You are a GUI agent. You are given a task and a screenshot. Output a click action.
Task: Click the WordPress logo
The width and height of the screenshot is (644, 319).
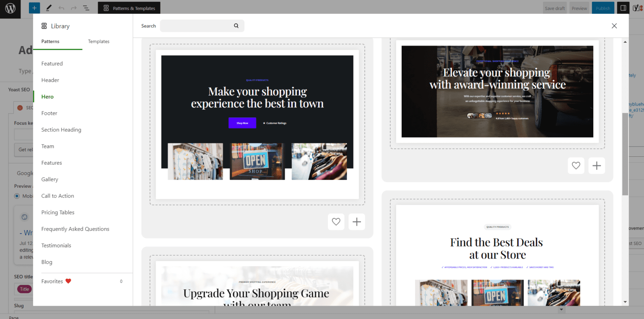pos(10,9)
